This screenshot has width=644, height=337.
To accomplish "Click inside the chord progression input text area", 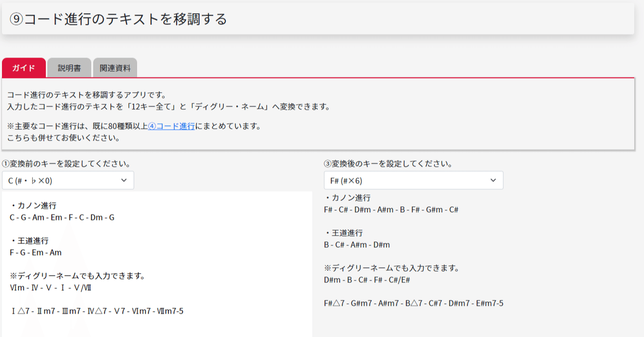I will pyautogui.click(x=157, y=264).
